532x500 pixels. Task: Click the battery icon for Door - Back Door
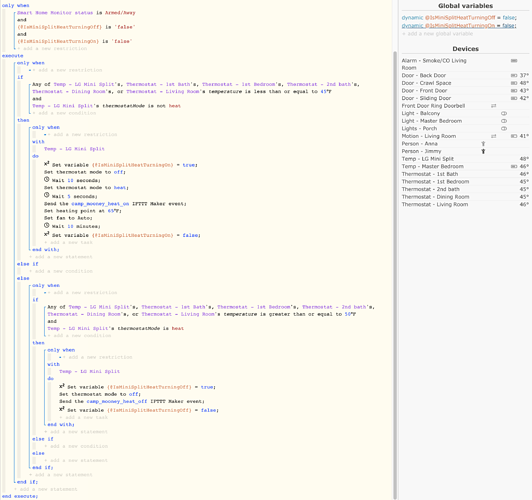[x=514, y=76]
